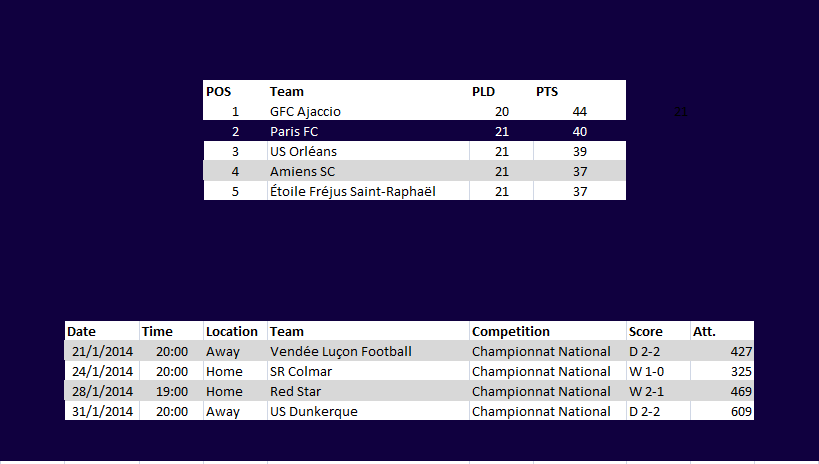Select the SR Colmar opponent cell

(x=368, y=371)
